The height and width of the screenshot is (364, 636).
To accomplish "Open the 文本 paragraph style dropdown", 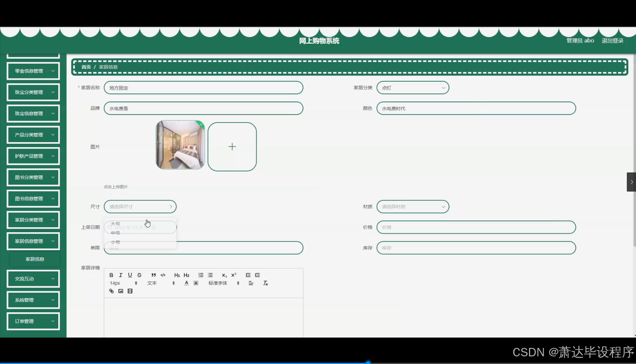I will coord(161,283).
